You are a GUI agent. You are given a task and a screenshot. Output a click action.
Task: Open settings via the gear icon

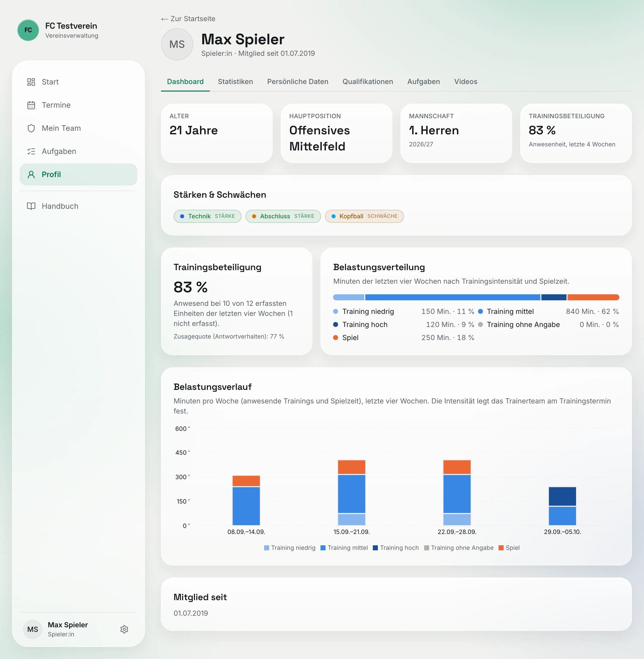click(124, 629)
